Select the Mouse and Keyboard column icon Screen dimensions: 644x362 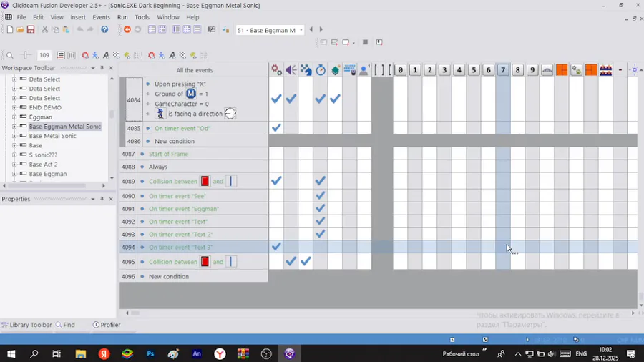click(x=350, y=70)
